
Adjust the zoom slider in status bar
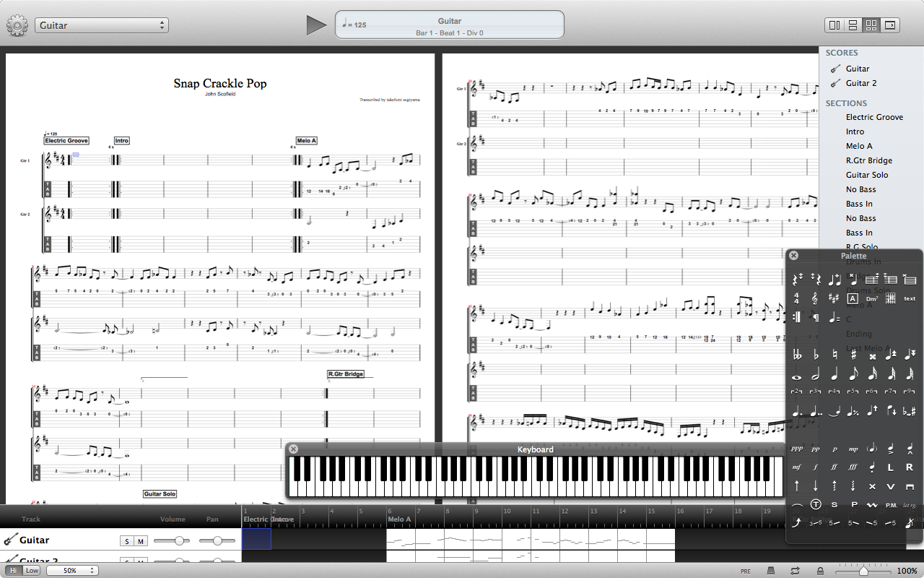[863, 571]
